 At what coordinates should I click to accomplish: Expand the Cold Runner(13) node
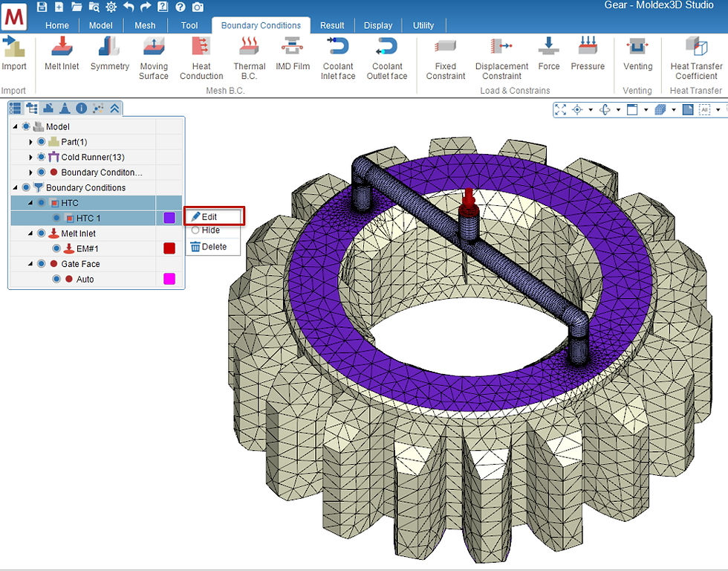click(x=30, y=157)
